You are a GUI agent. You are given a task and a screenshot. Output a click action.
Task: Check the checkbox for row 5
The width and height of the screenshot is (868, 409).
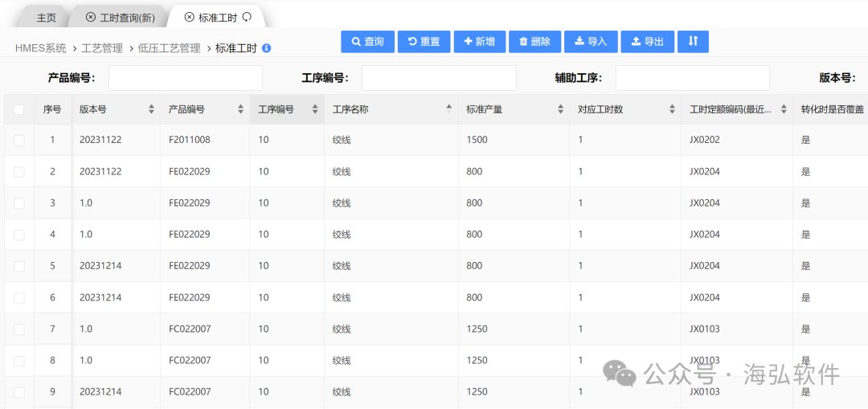(x=19, y=266)
